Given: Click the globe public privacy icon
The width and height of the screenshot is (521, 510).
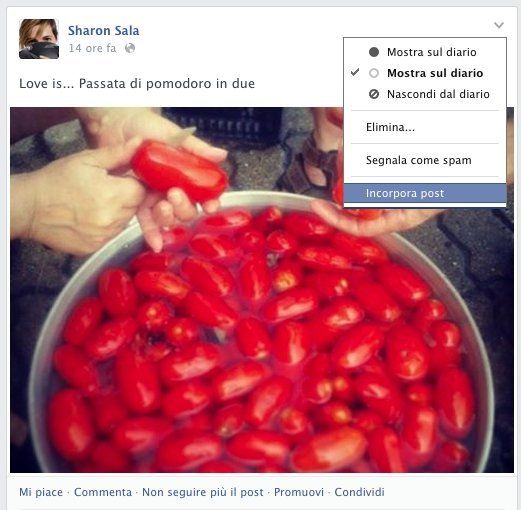Looking at the screenshot, I should 130,48.
